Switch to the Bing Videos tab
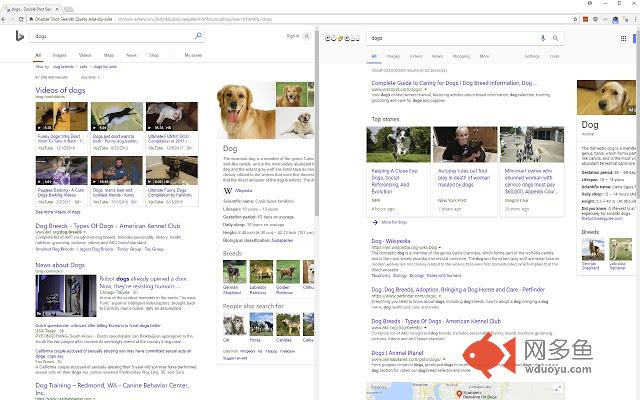This screenshot has height=400, width=640. click(x=85, y=55)
